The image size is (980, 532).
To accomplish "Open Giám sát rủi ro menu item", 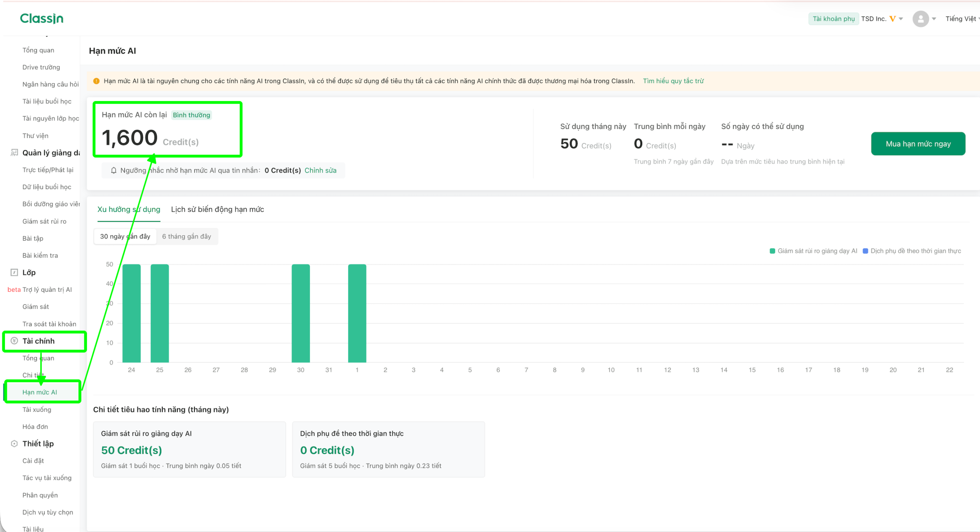I will 44,221.
